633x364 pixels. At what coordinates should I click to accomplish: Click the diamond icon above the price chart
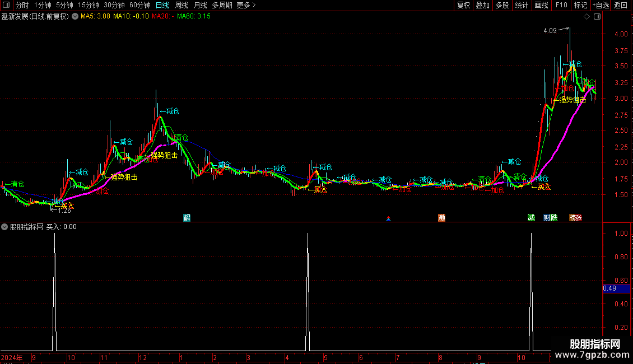[x=587, y=17]
